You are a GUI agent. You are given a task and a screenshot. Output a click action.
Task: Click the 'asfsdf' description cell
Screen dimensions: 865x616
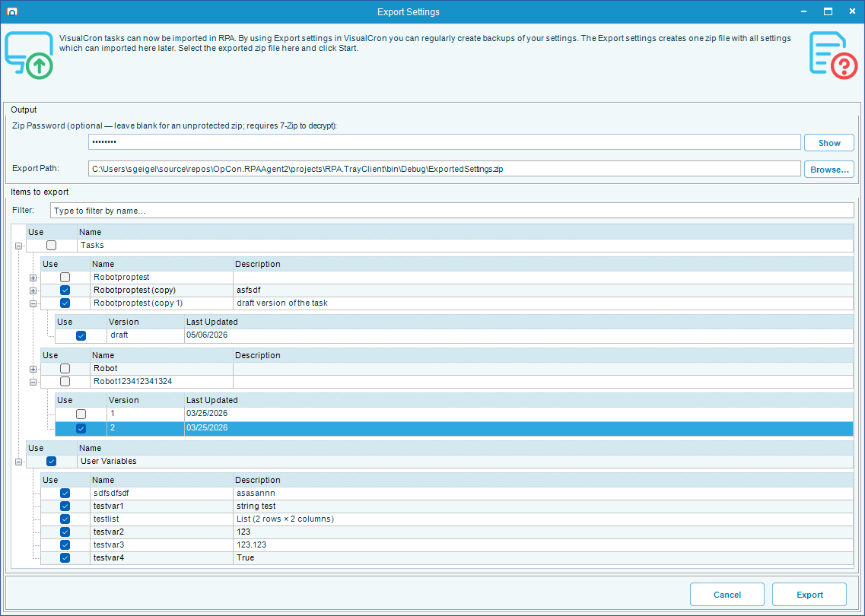543,290
